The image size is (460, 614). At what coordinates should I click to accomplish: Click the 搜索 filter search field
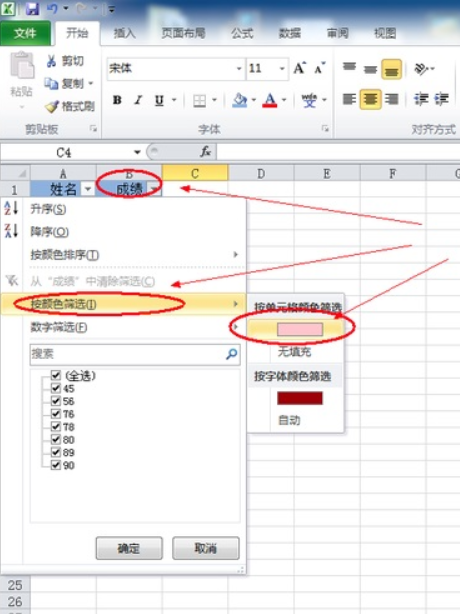point(135,354)
